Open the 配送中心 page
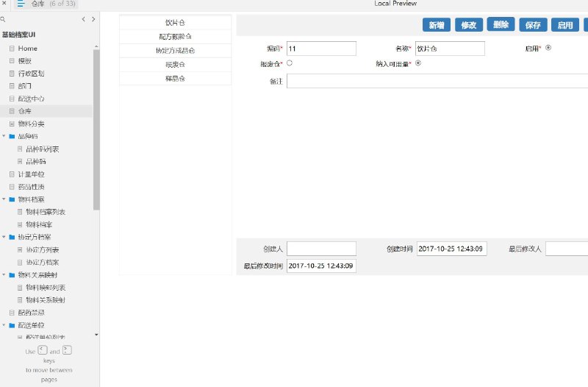 coord(31,99)
